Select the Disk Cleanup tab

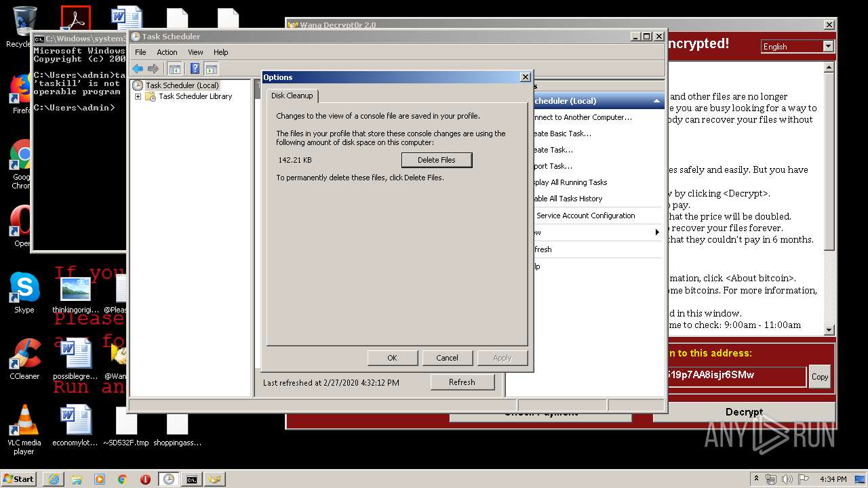(x=292, y=96)
